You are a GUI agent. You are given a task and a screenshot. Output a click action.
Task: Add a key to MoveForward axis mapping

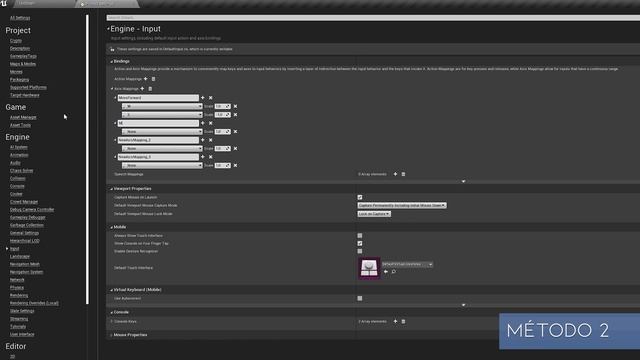click(x=203, y=98)
